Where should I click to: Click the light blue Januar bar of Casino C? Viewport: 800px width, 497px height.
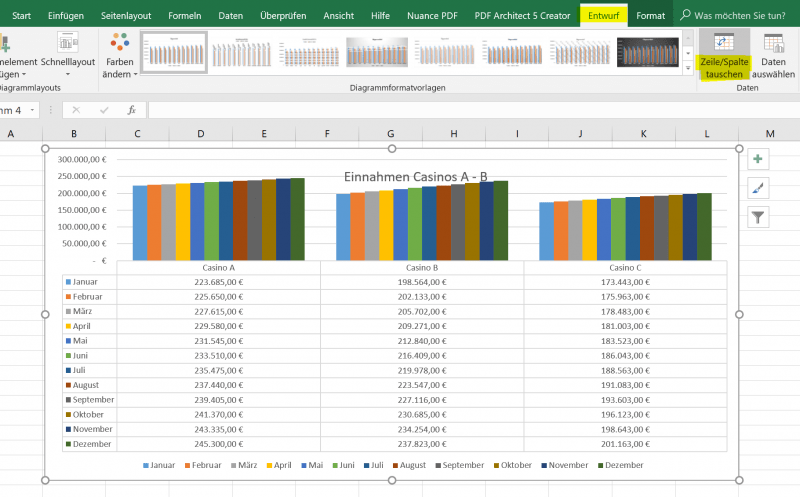546,231
